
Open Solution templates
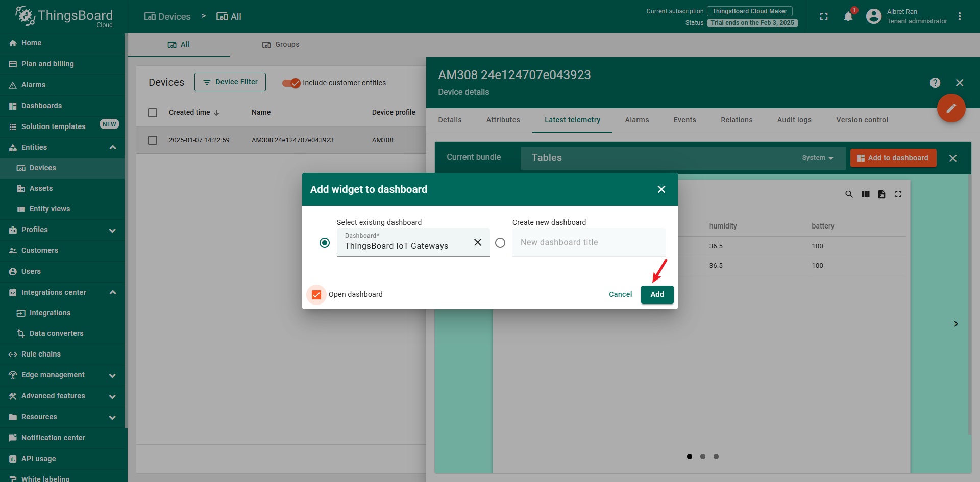pyautogui.click(x=62, y=126)
